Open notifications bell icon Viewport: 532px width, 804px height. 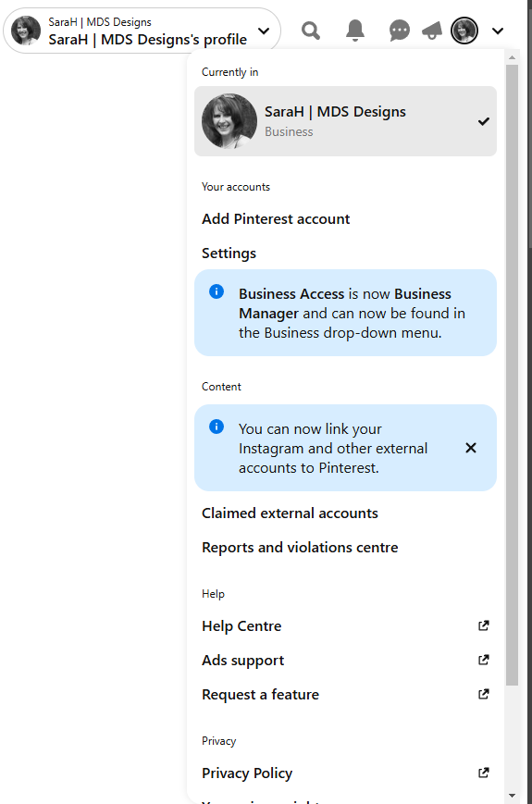point(354,31)
